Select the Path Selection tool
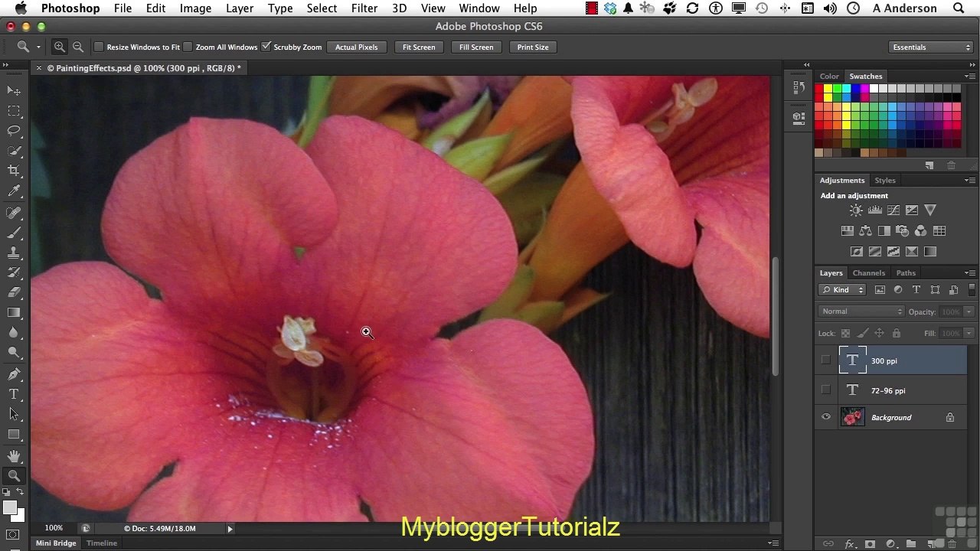 [x=14, y=414]
